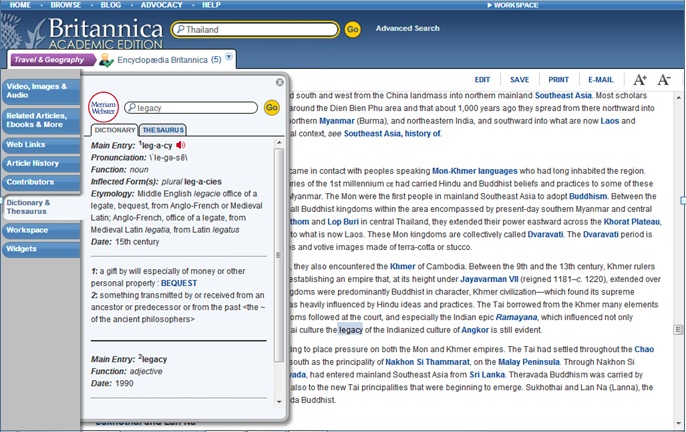Click SAVE in the article toolbar
Image resolution: width=686 pixels, height=432 pixels.
[x=519, y=80]
